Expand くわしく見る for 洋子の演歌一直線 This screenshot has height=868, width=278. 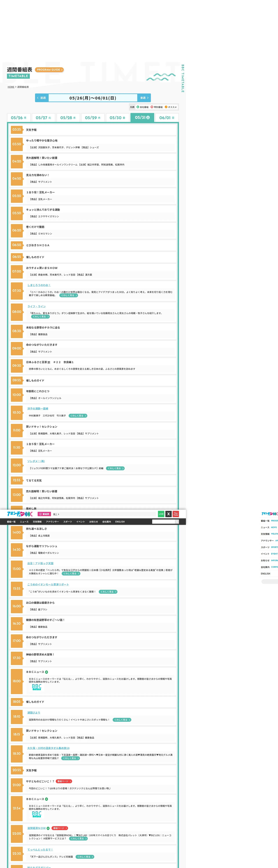tap(78, 416)
